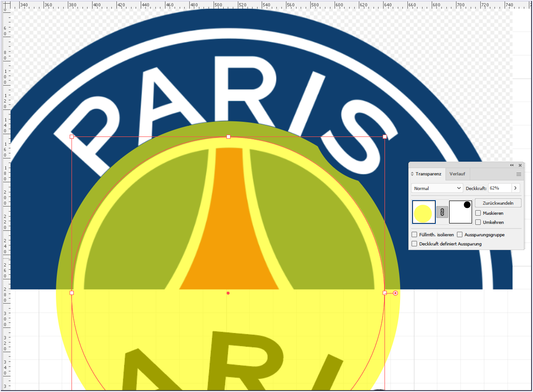Click the circular pie widget handle
The image size is (533, 392).
pyautogui.click(x=396, y=293)
